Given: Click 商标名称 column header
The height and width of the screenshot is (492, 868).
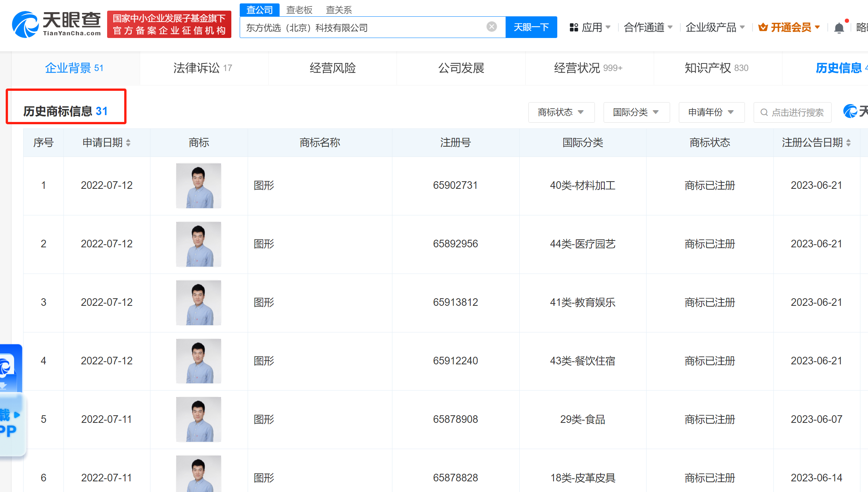Looking at the screenshot, I should point(320,142).
